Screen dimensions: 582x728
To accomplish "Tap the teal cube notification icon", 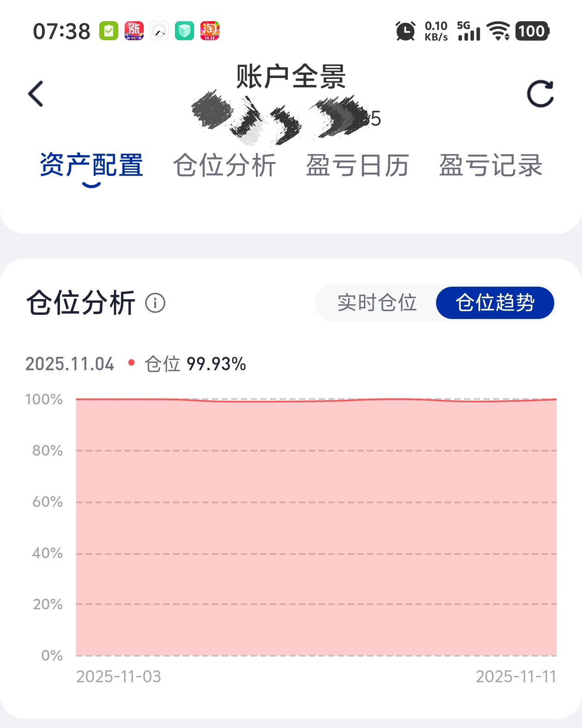I will [184, 31].
